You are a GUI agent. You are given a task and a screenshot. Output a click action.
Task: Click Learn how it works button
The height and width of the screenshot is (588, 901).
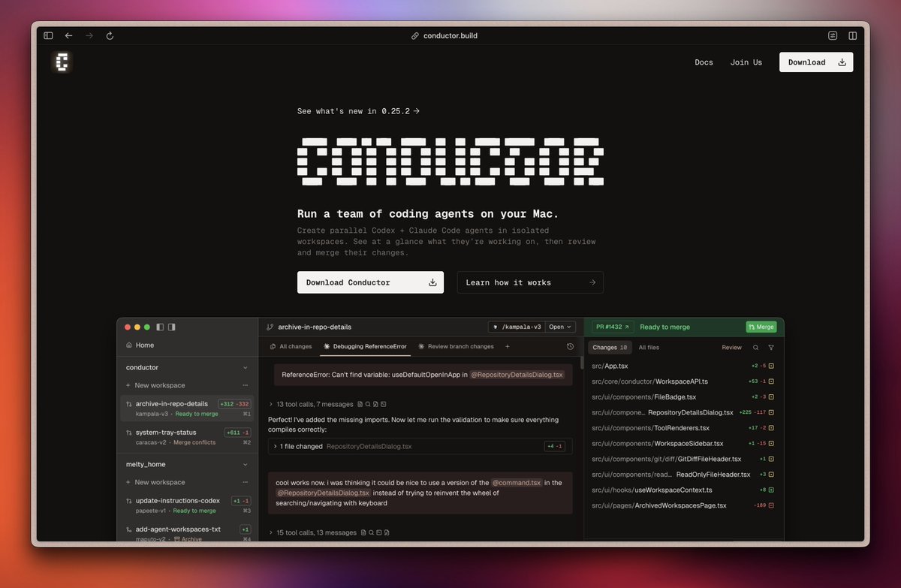tap(530, 282)
